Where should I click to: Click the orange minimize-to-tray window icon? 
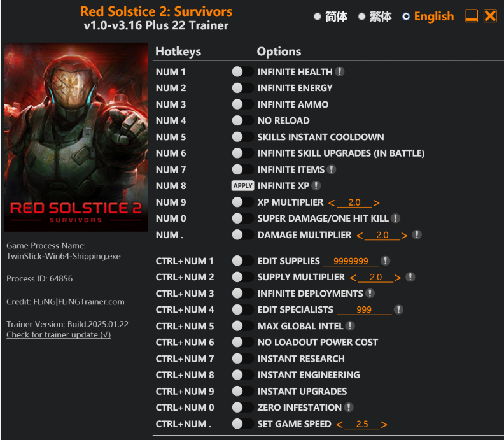click(x=471, y=16)
